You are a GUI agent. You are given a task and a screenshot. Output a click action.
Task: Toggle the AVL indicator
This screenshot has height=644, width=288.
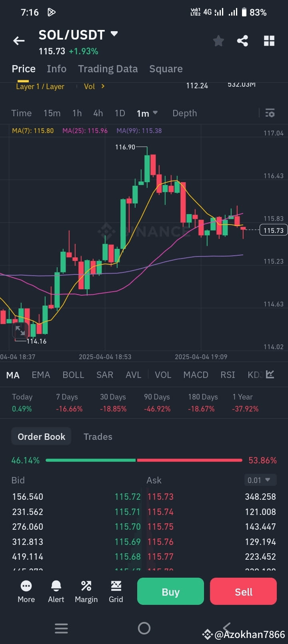[x=133, y=375]
